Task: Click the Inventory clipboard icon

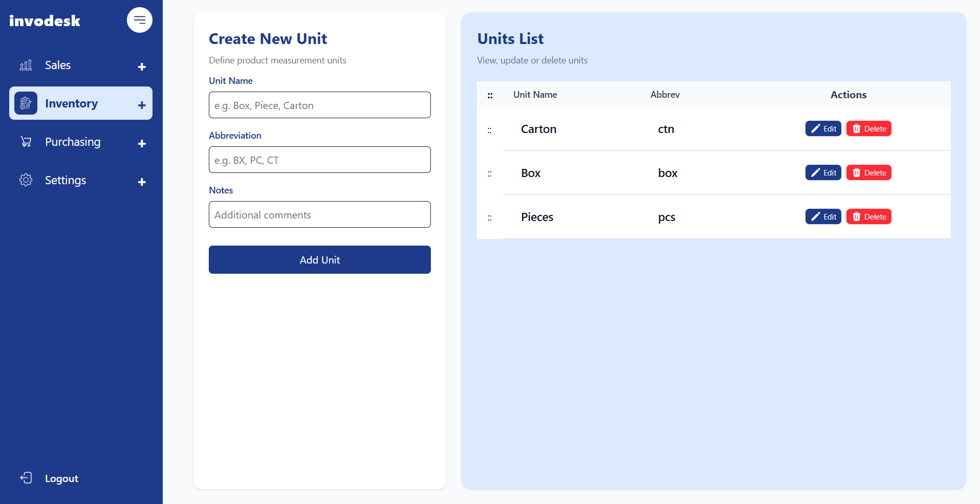Action: click(25, 103)
